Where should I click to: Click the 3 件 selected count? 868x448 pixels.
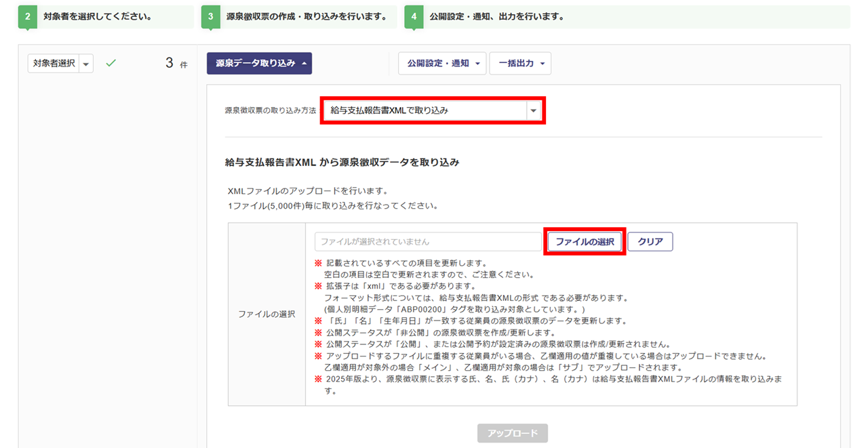(176, 64)
